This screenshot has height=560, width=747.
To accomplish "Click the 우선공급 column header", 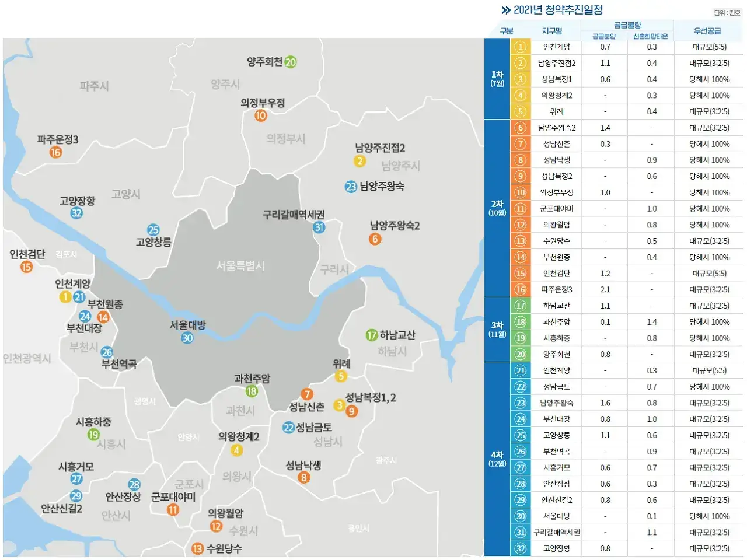I will click(707, 30).
